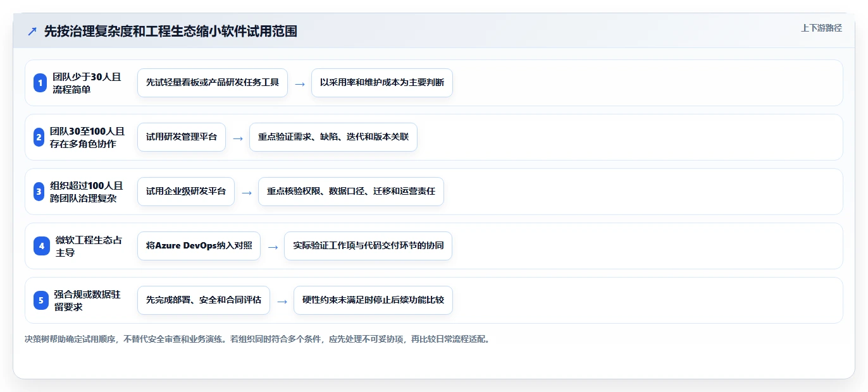Viewport: 868px width, 392px height.
Task: Click the condition text 强合规或数据驻留要求
Action: [x=87, y=300]
